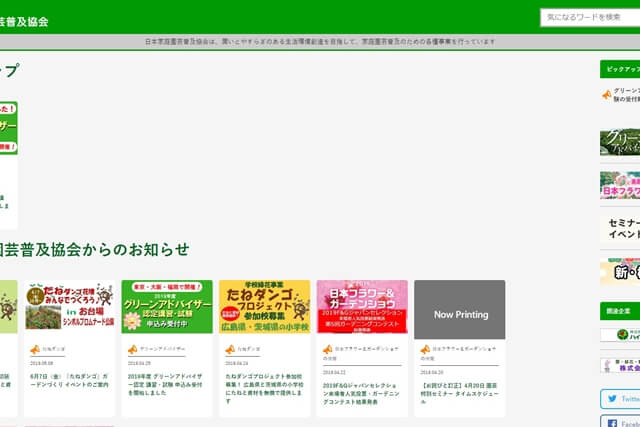The image size is (640, 427).
Task: Open たねダンゴ花壇 お台場 banner image
Action: point(69,306)
